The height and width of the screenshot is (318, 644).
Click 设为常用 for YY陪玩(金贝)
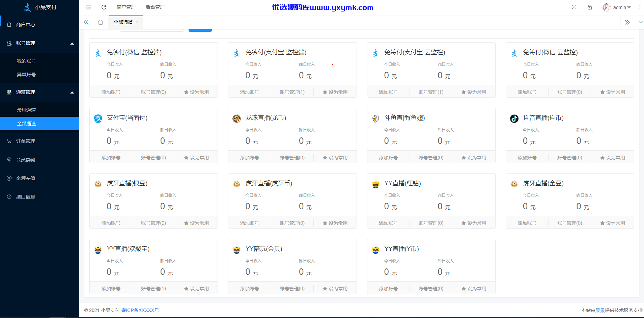[335, 289]
